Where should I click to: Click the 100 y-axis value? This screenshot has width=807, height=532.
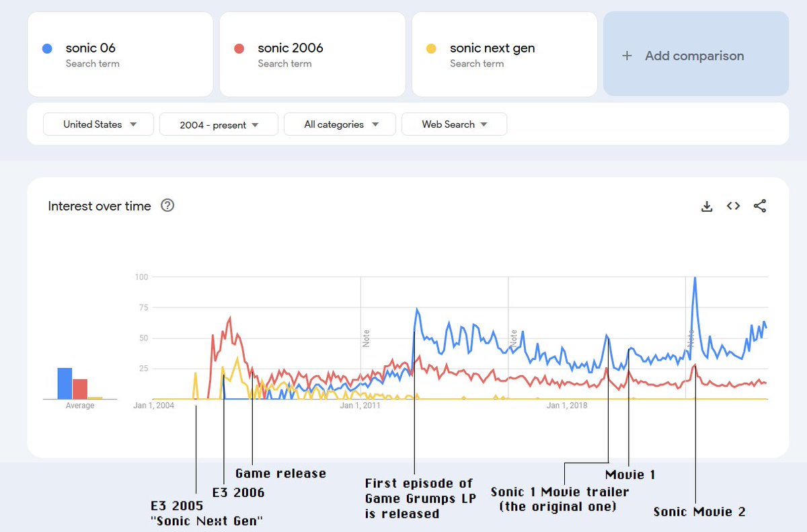[141, 277]
